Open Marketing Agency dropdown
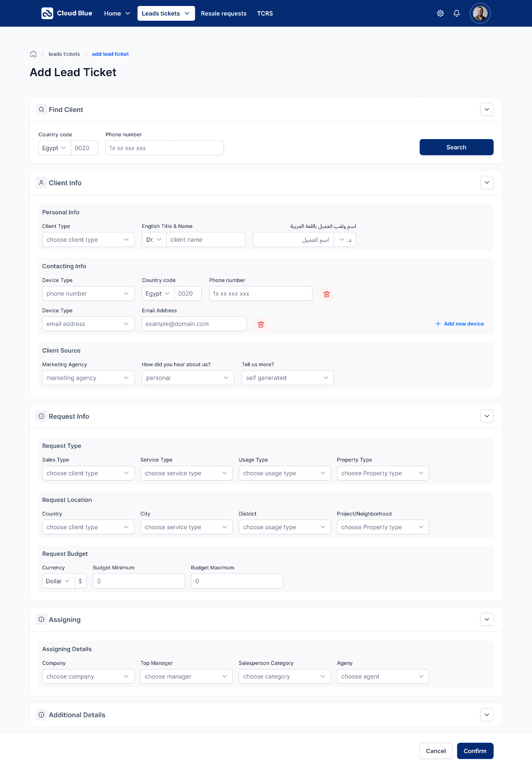This screenshot has width=532, height=765. (88, 378)
